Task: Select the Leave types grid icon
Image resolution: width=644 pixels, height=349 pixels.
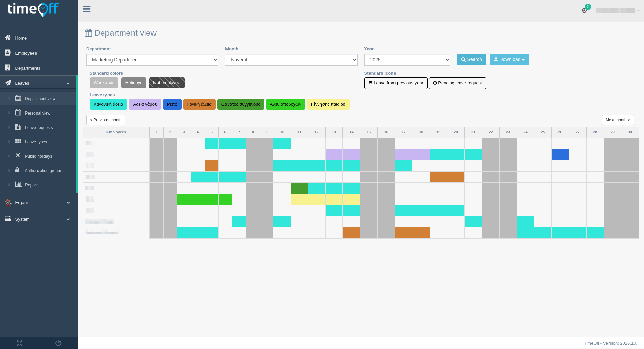Action: click(18, 141)
